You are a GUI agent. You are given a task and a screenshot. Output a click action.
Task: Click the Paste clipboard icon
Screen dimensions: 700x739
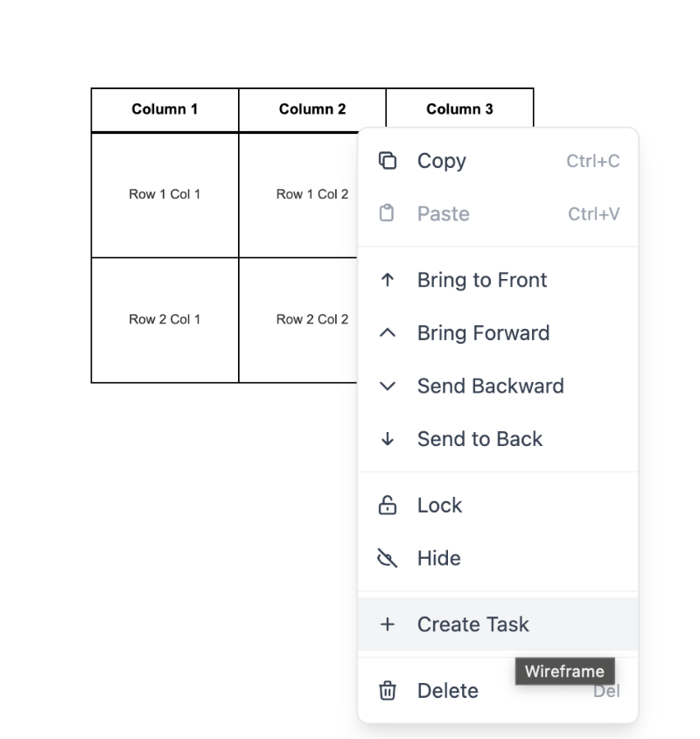pos(387,213)
